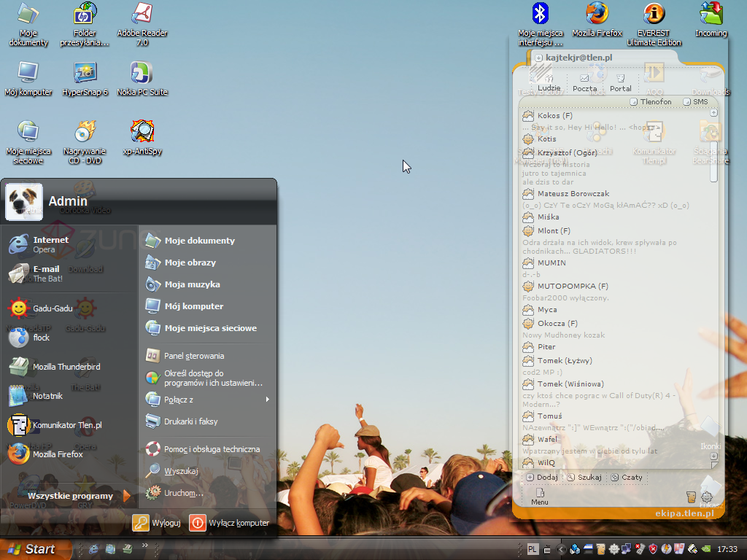Open Mój komputer desktop icon
Image resolution: width=747 pixels, height=560 pixels.
28,79
